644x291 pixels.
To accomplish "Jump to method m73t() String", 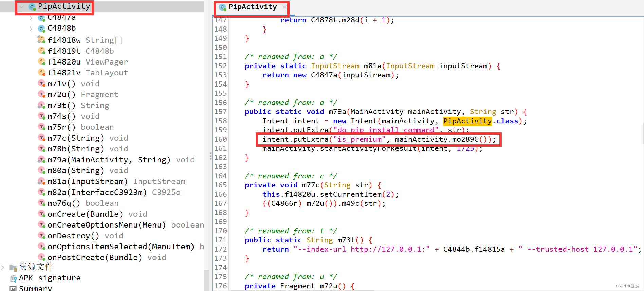I will [78, 105].
